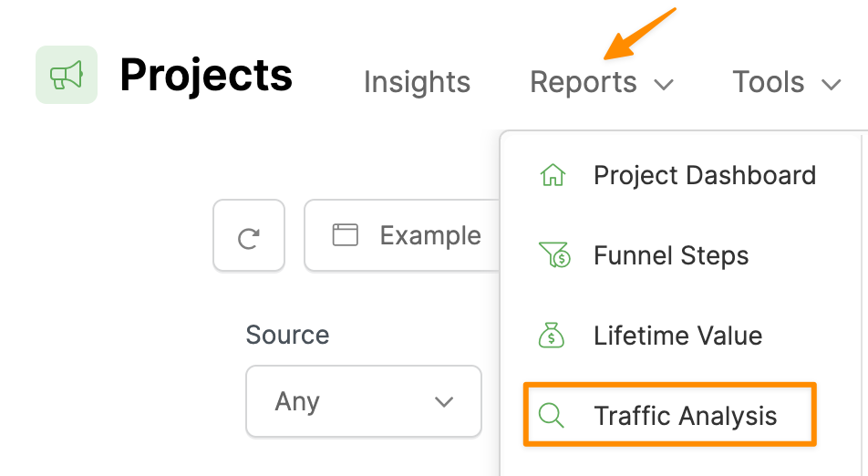
Task: Click the money bag Lifetime Value icon
Action: [553, 336]
